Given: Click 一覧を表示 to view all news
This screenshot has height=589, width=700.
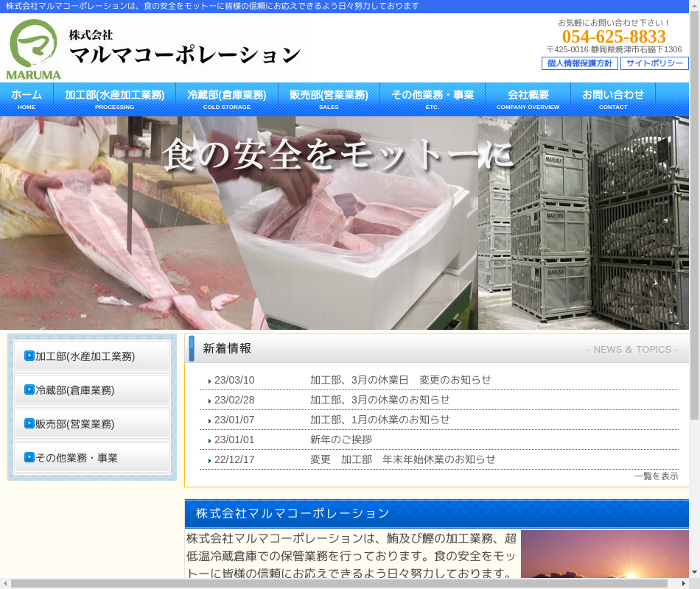Looking at the screenshot, I should [x=656, y=476].
